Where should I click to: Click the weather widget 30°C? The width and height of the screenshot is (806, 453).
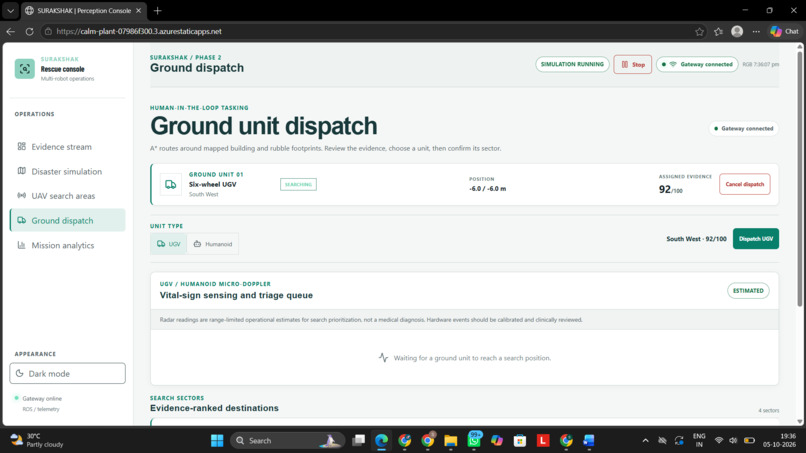point(37,440)
